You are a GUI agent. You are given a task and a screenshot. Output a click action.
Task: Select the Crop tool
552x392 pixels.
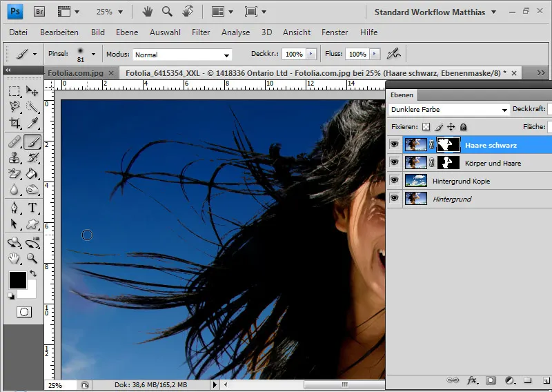coord(14,123)
